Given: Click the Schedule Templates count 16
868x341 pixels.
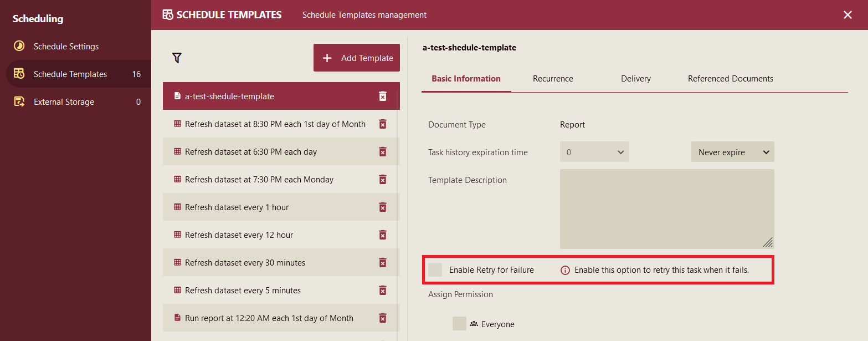Looking at the screenshot, I should click(x=136, y=74).
